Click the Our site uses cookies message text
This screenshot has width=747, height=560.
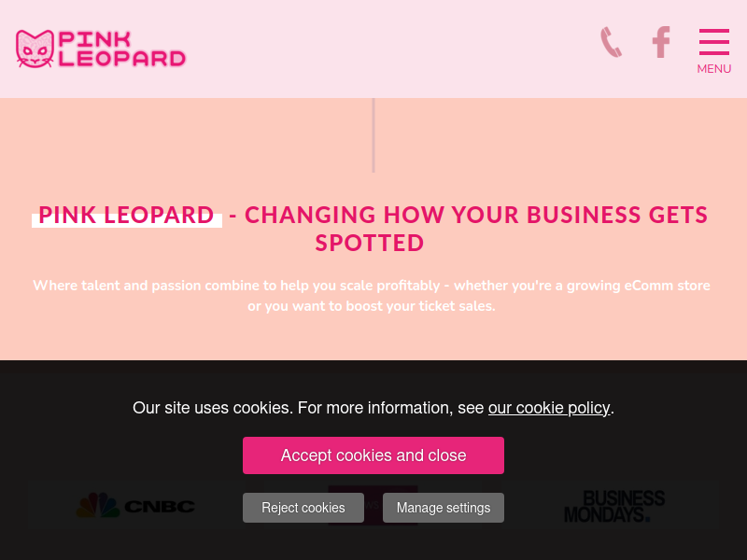coord(373,408)
